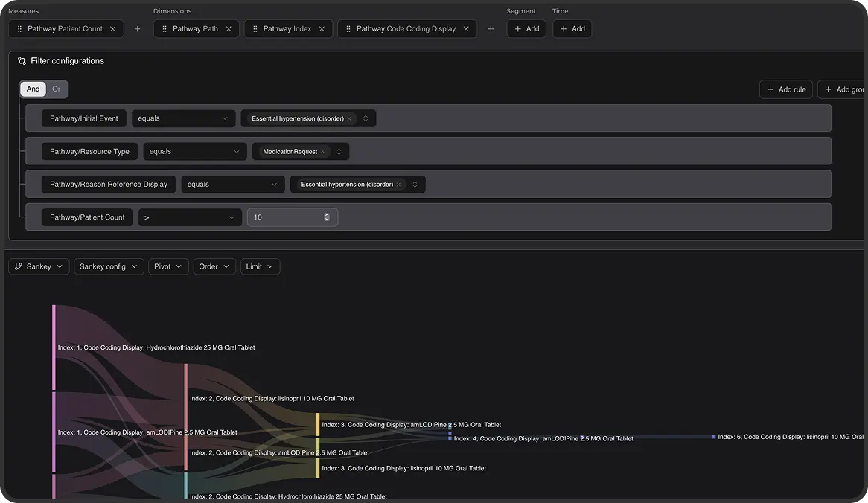Click the Add rule button
Image resolution: width=868 pixels, height=503 pixels.
785,89
